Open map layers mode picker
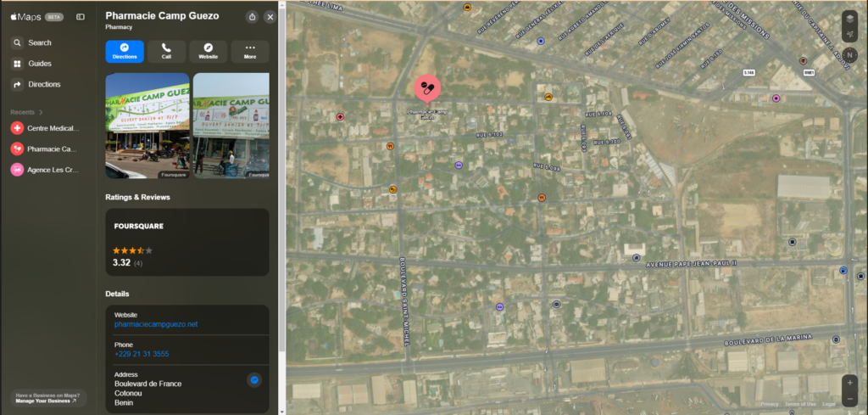The image size is (868, 415). 849,17
